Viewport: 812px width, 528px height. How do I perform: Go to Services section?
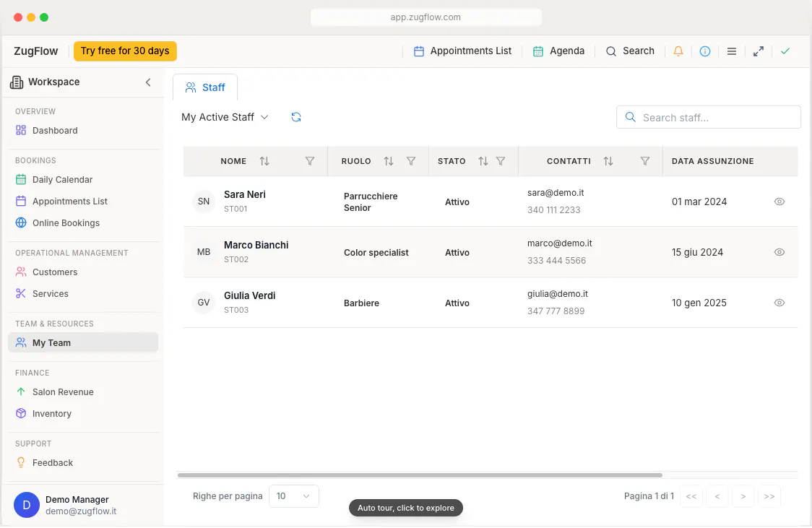[83, 293]
